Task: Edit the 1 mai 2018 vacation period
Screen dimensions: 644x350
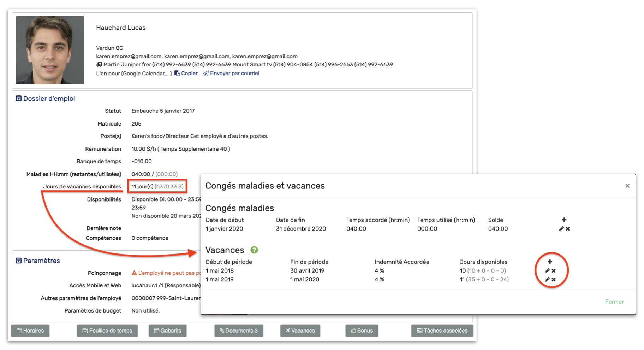Action: (x=547, y=271)
